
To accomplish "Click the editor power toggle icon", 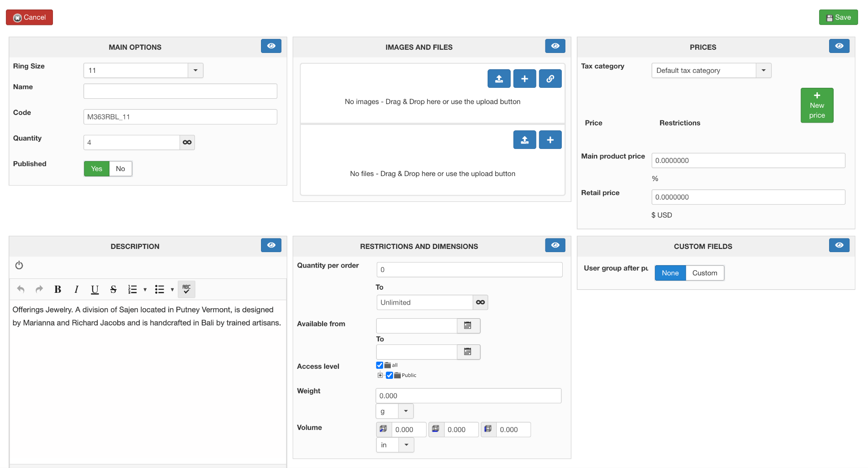I will tap(19, 265).
